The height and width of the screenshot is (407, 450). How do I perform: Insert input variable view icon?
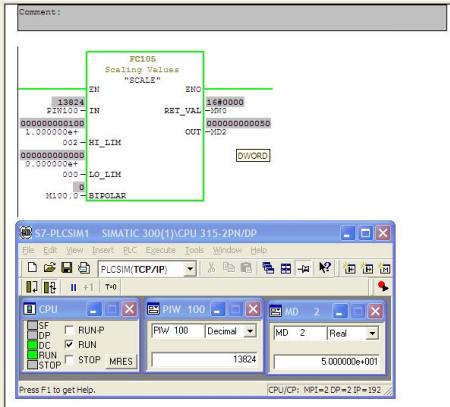coord(350,268)
